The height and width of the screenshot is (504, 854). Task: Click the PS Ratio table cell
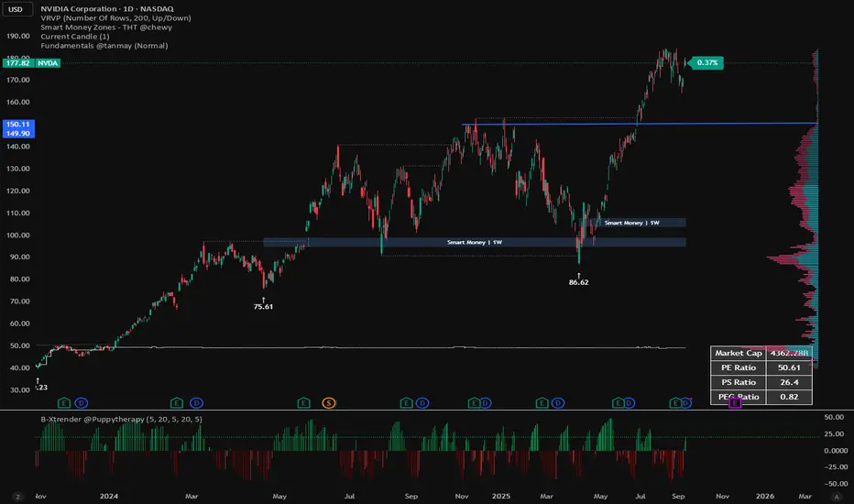pyautogui.click(x=738, y=382)
